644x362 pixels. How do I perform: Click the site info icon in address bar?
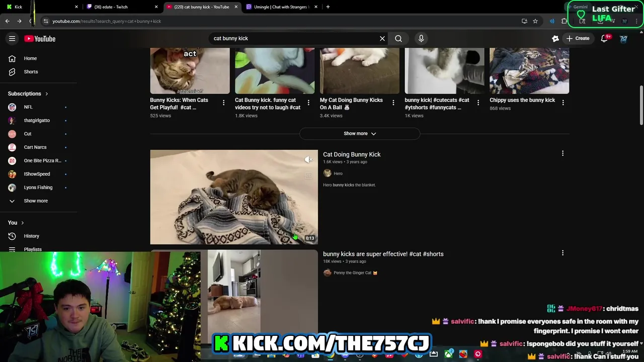pos(46,21)
